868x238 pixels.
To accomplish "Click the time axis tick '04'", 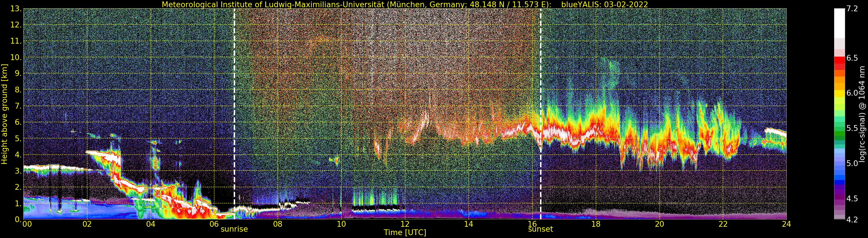I will pyautogui.click(x=151, y=224).
